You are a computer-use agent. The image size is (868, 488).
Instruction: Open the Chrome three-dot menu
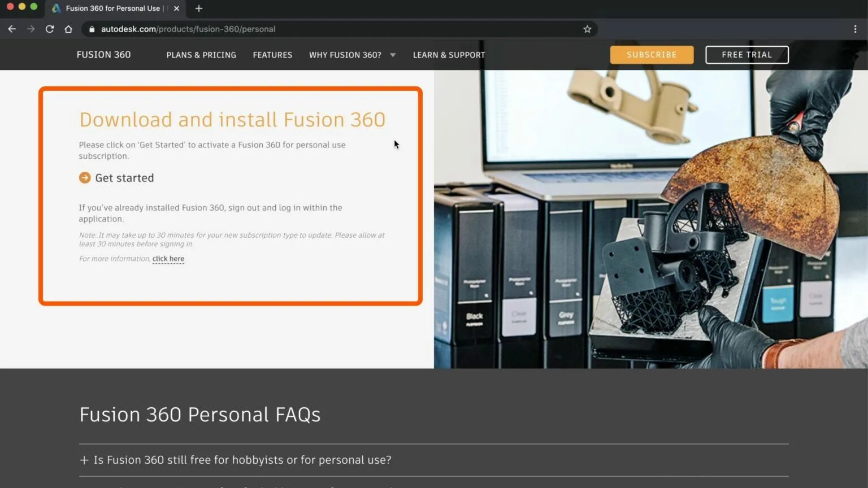[856, 29]
